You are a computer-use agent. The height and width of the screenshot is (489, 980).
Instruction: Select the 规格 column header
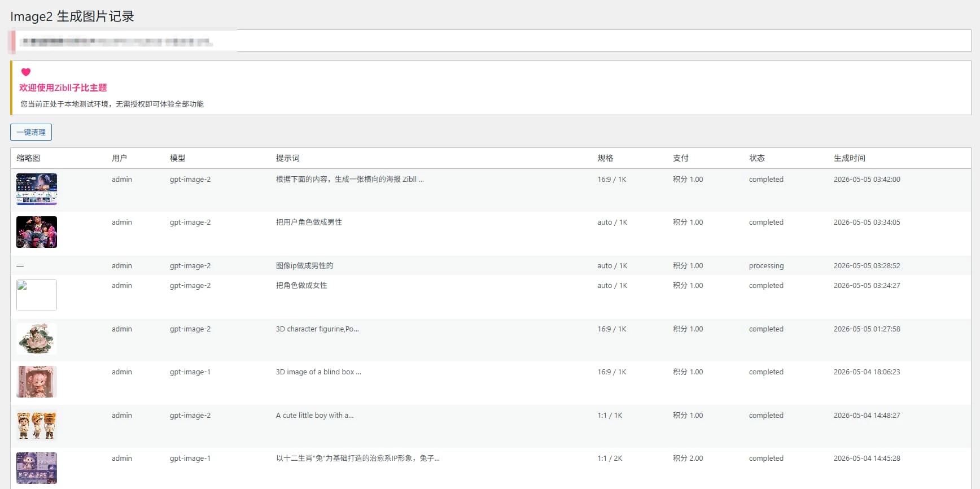(605, 158)
